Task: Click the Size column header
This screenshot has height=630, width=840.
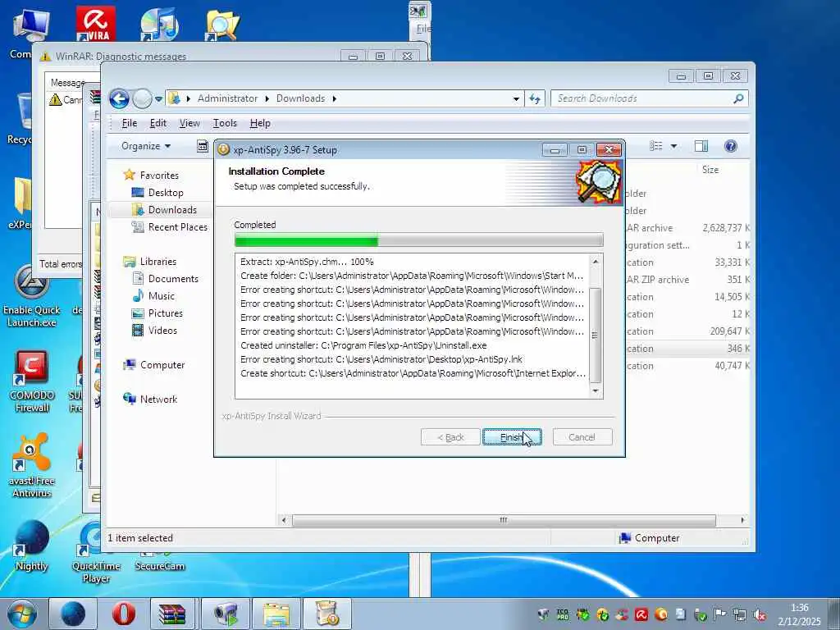Action: [x=710, y=169]
